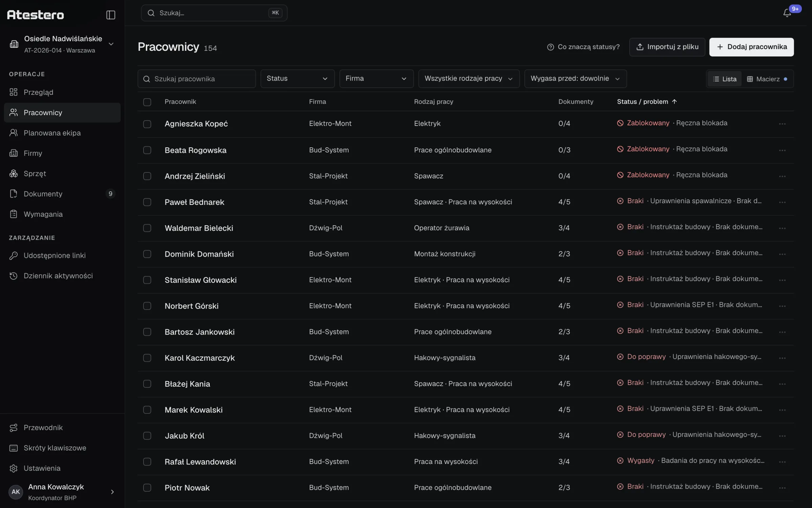Switch to the Lista view
The width and height of the screenshot is (812, 508).
(x=724, y=79)
